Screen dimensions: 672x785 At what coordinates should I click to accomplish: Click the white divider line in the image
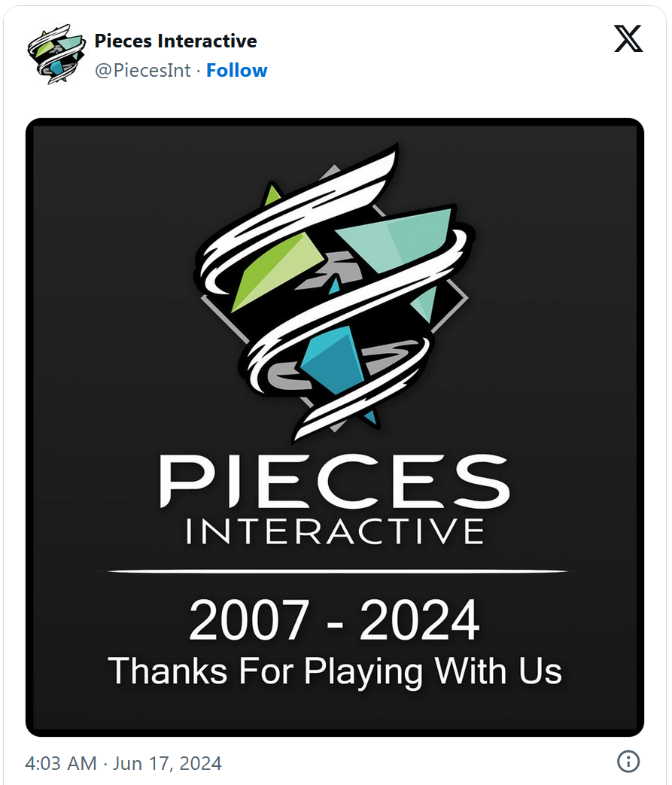pos(334,572)
